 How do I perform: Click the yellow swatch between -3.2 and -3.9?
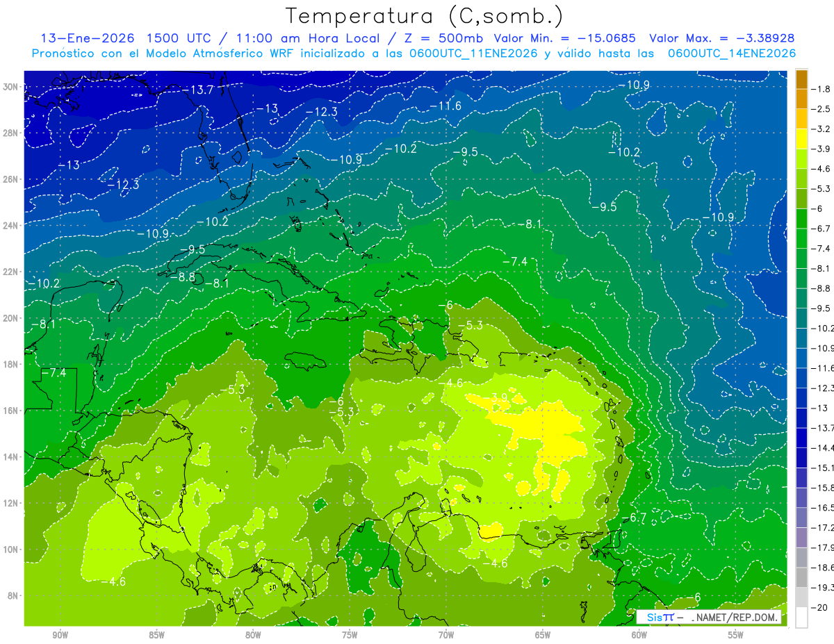click(801, 139)
